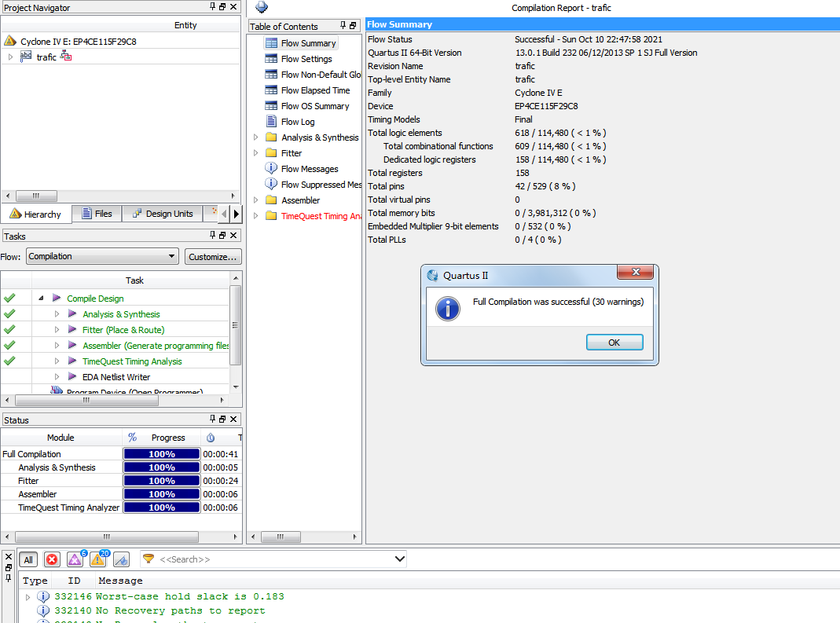This screenshot has width=840, height=623.
Task: Click the Assembler folder icon
Action: point(272,200)
